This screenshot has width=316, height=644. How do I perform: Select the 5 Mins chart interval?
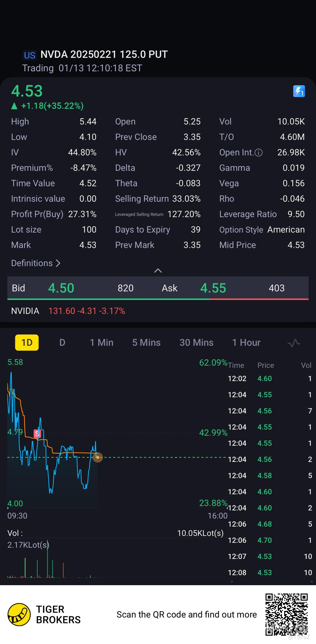click(146, 343)
